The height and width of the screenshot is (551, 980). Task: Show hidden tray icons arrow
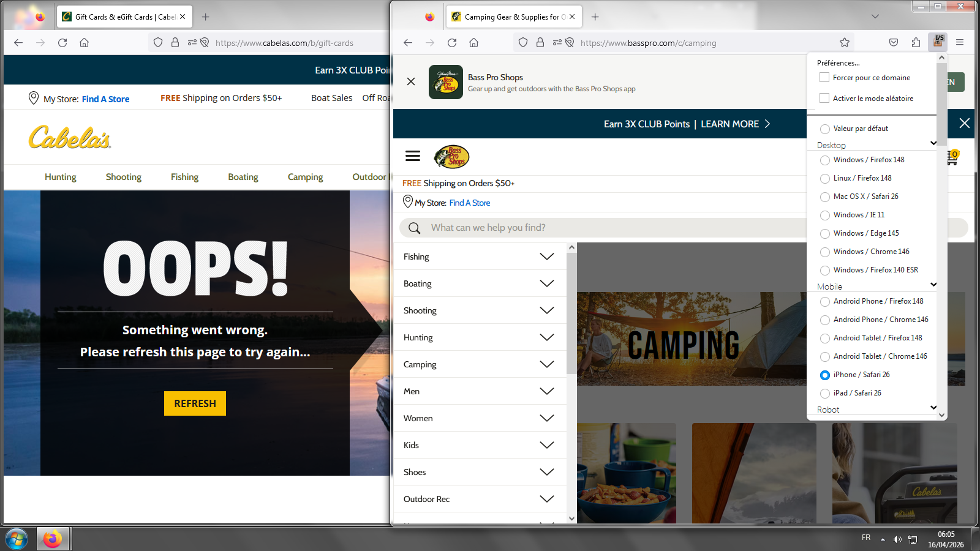click(883, 539)
